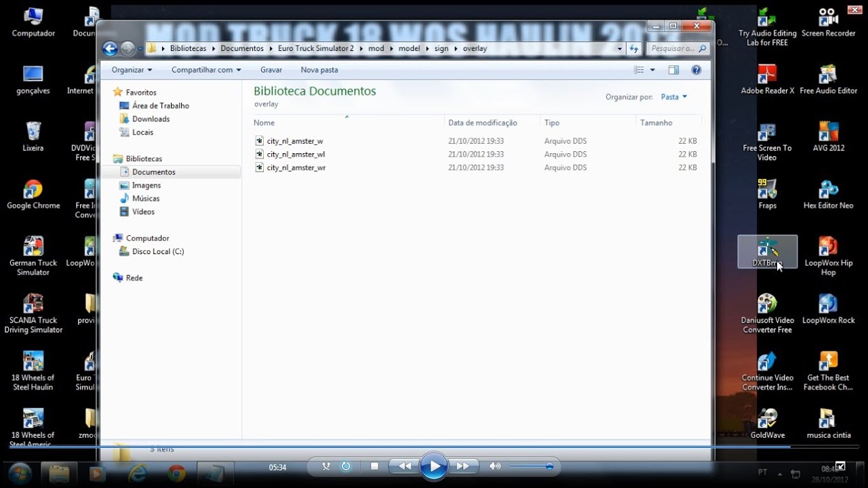Click the Gravar toolbar button
This screenshot has height=488, width=868.
click(271, 70)
